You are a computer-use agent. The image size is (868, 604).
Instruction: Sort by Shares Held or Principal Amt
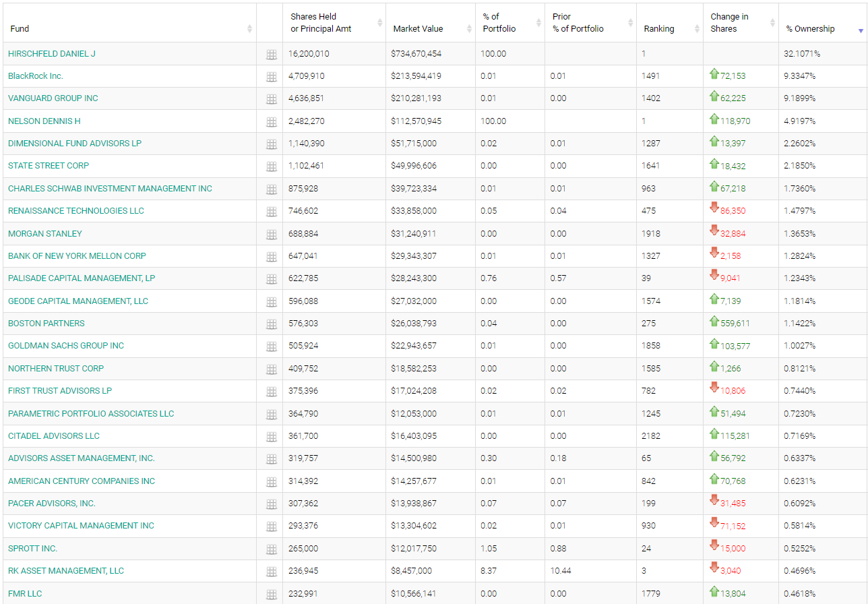(x=334, y=23)
